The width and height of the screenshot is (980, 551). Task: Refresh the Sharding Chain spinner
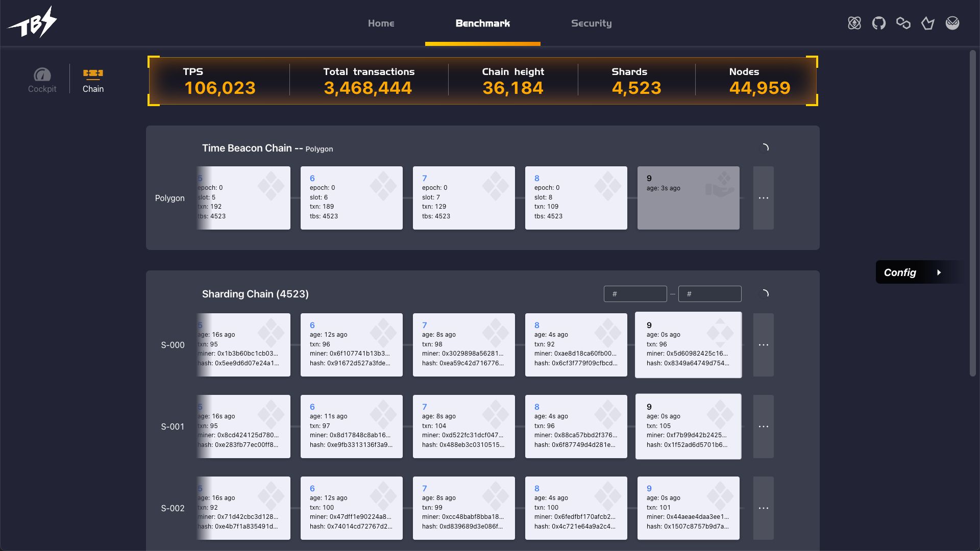(764, 294)
